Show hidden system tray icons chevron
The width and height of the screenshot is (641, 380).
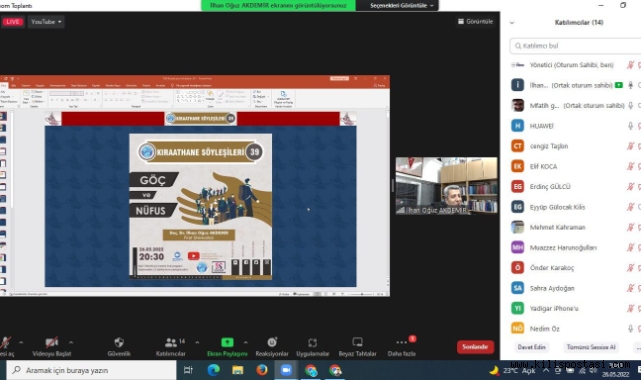(546, 370)
